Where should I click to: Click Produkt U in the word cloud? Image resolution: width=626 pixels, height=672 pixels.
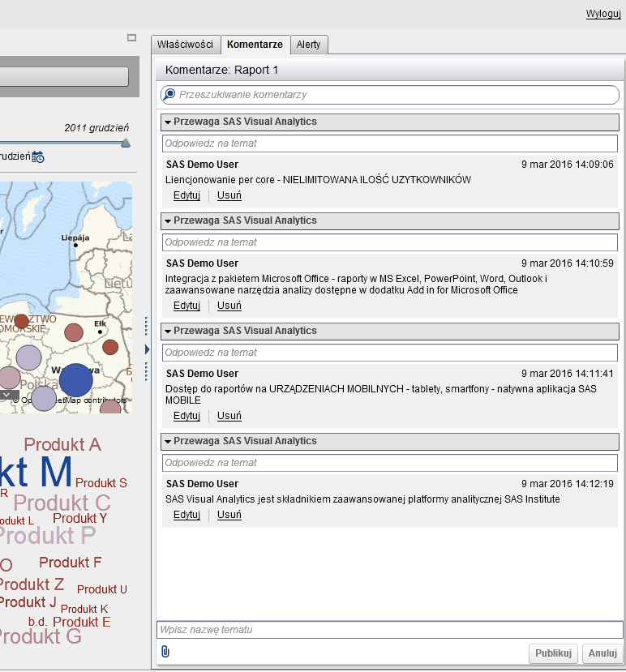click(102, 589)
